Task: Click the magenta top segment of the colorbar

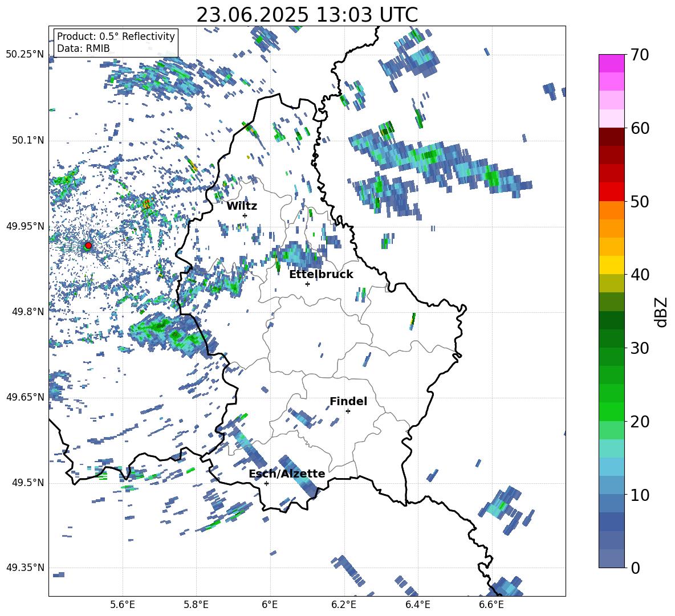Action: point(611,63)
